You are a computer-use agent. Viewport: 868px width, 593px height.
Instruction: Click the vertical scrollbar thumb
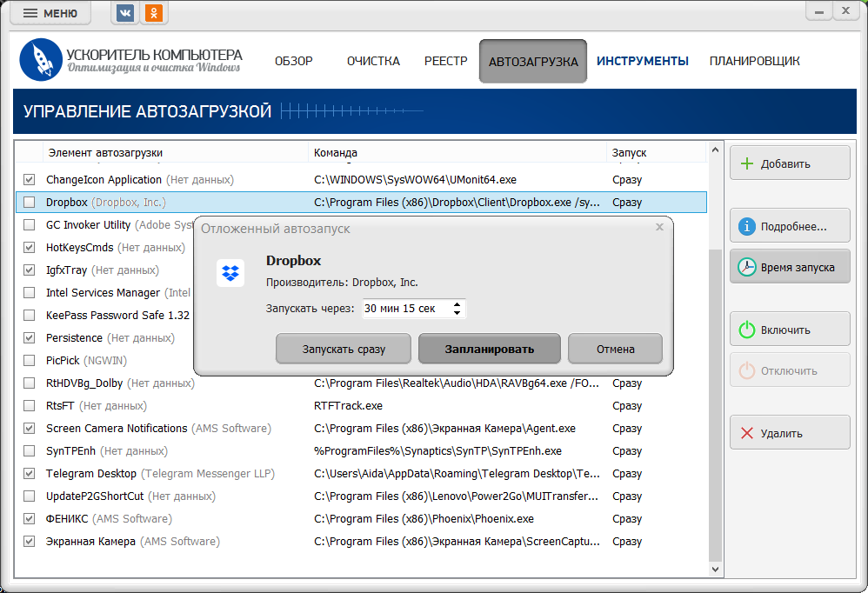coord(715,405)
